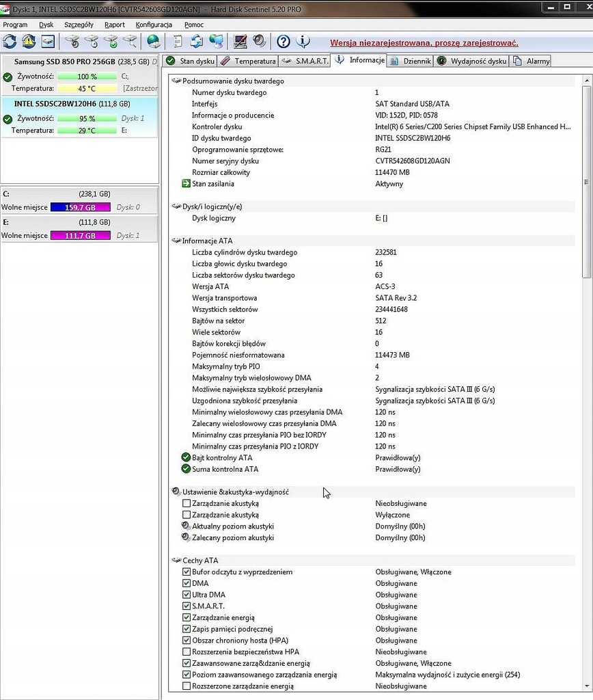Click the 111,7 GB free space bar
Image resolution: width=593 pixels, height=700 pixels.
pos(81,235)
